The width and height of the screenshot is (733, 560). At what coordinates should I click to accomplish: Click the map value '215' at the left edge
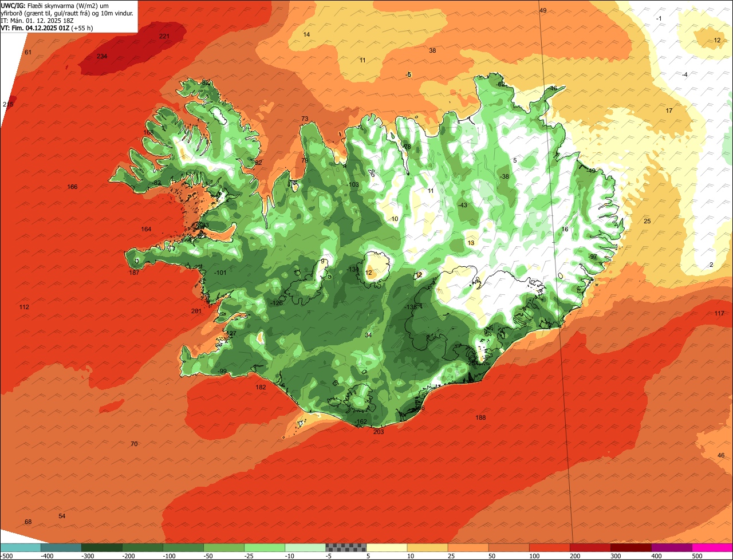[x=8, y=104]
